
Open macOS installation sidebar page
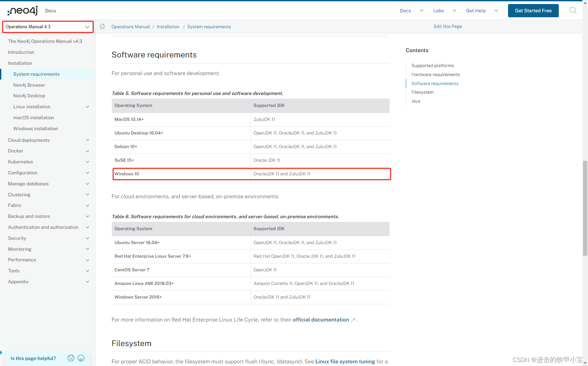coord(34,118)
